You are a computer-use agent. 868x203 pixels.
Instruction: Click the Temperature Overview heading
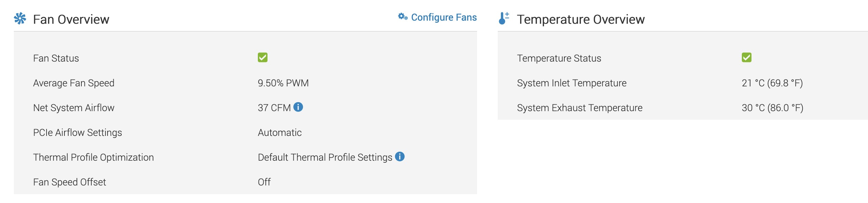coord(581,20)
